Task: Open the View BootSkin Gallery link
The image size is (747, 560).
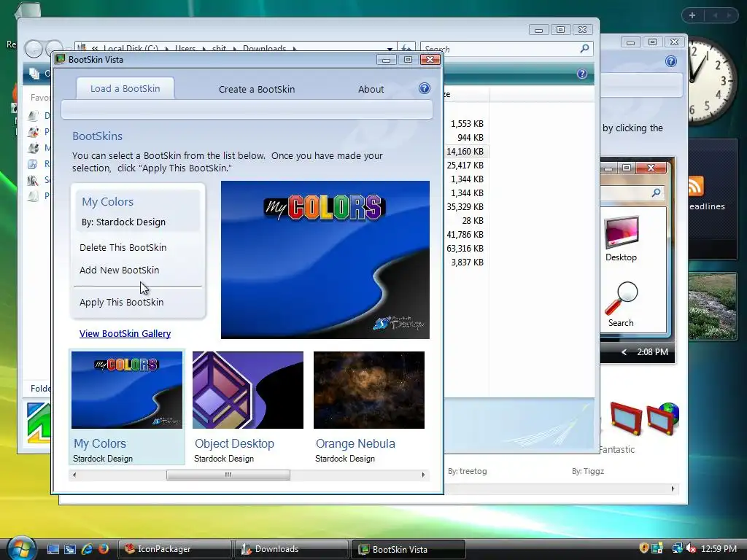Action: tap(125, 333)
